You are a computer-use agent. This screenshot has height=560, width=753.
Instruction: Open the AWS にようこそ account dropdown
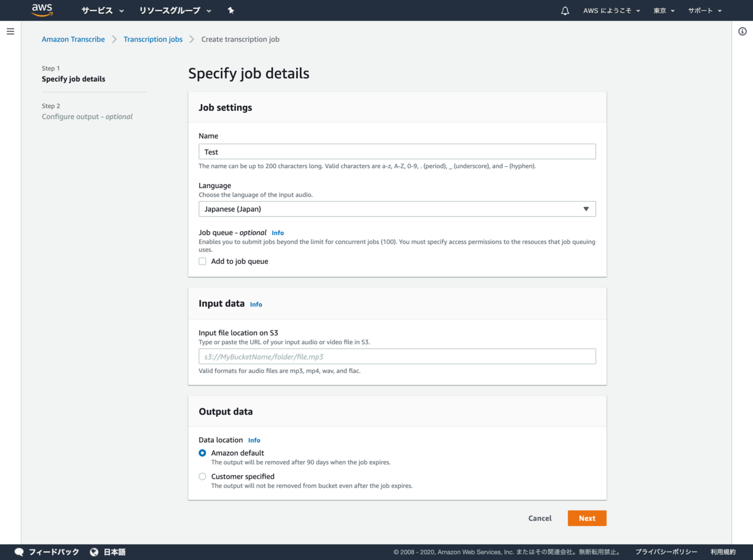[x=611, y=11]
